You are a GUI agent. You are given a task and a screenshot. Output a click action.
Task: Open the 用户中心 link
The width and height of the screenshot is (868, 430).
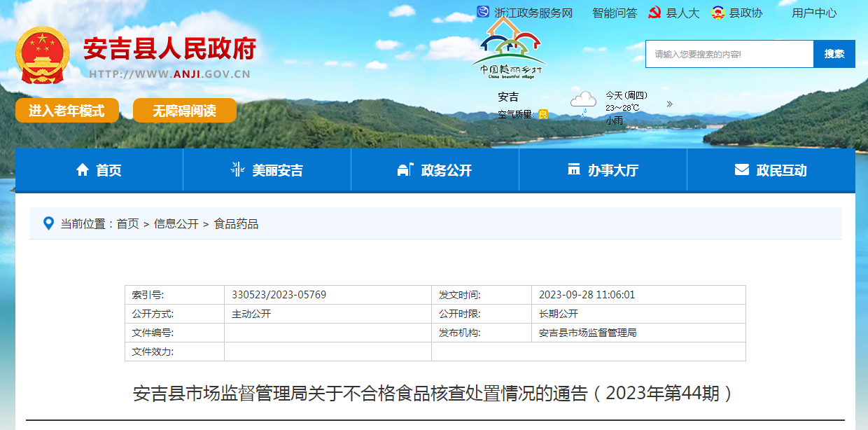click(814, 13)
